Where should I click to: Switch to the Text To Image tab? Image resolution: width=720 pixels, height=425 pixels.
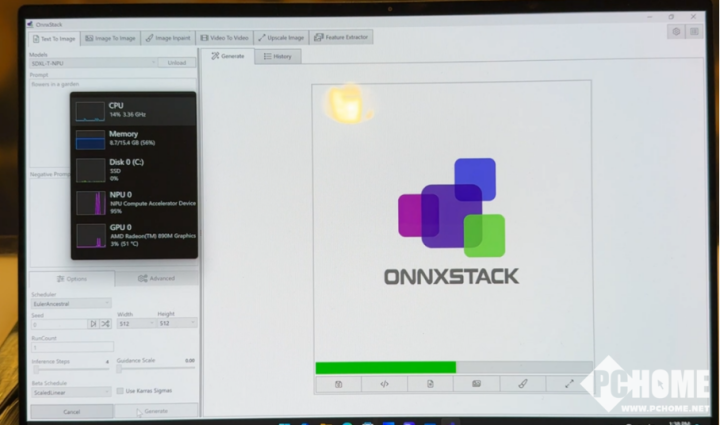[54, 39]
